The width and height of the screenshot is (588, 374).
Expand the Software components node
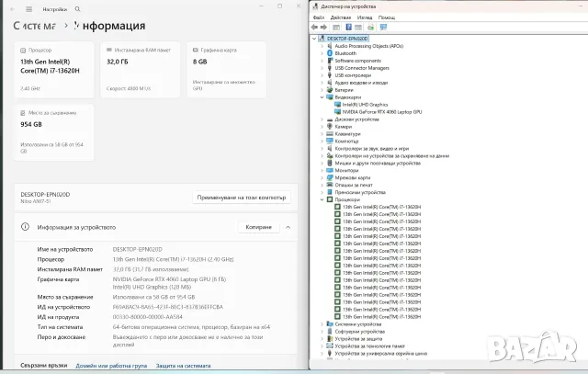pos(322,61)
